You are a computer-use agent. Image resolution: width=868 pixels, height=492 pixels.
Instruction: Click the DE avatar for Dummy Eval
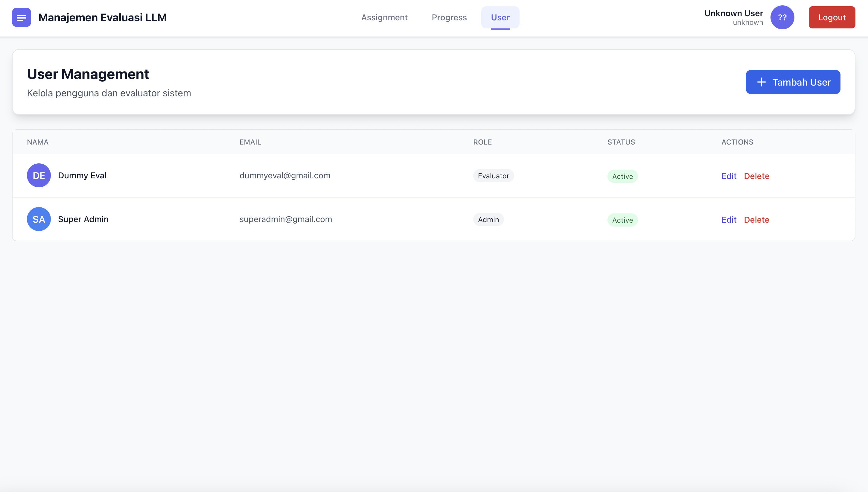point(39,175)
